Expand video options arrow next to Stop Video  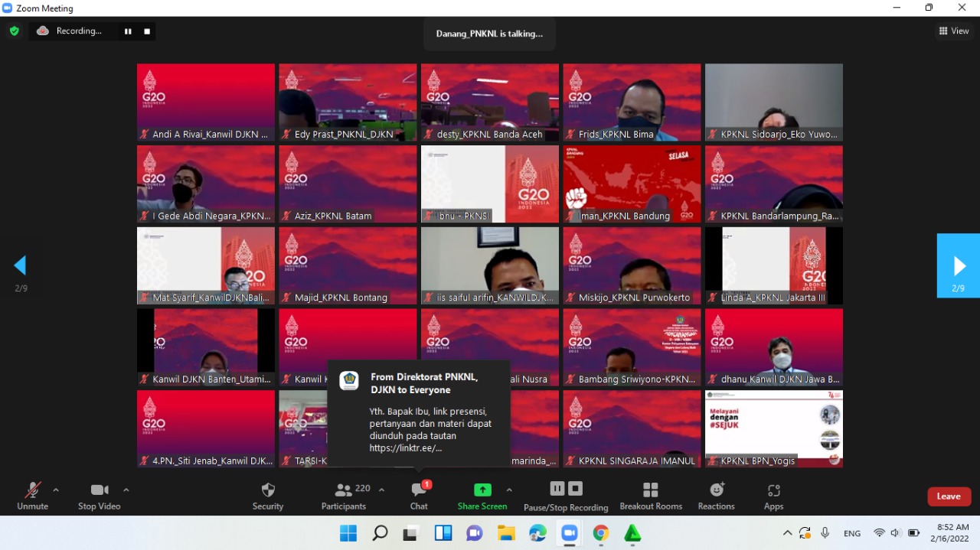[126, 490]
